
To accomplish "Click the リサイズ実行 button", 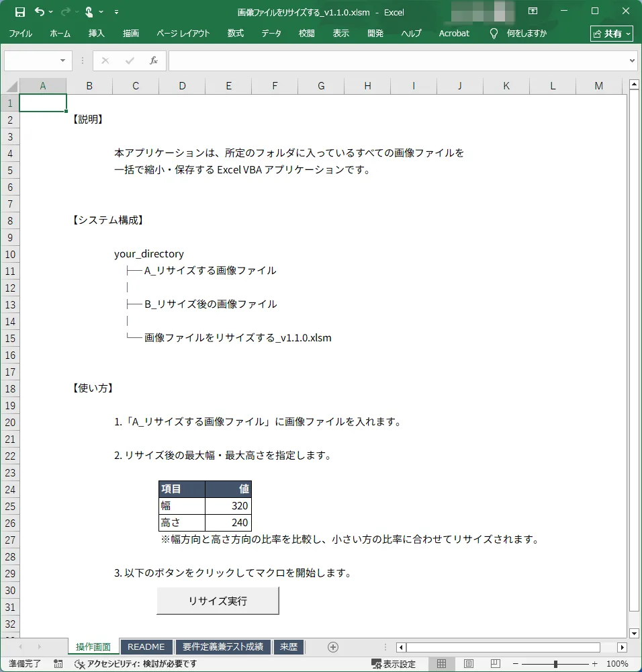I will pyautogui.click(x=218, y=601).
